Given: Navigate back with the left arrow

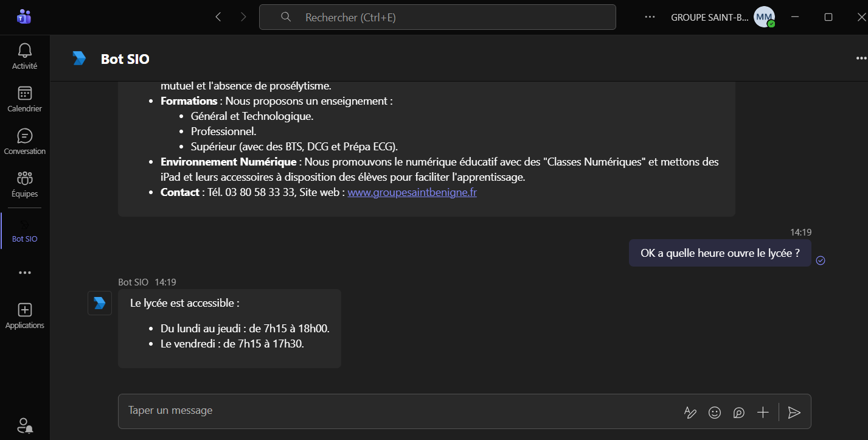Looking at the screenshot, I should pos(218,18).
